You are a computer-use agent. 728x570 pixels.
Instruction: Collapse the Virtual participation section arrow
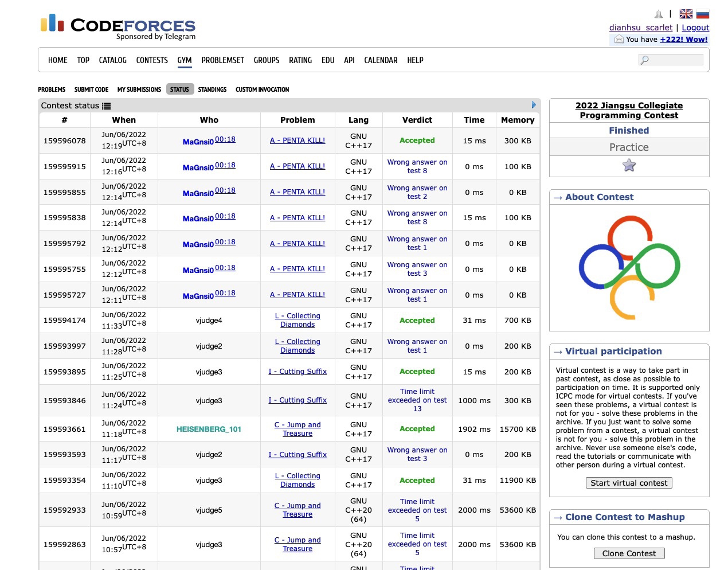click(x=557, y=352)
